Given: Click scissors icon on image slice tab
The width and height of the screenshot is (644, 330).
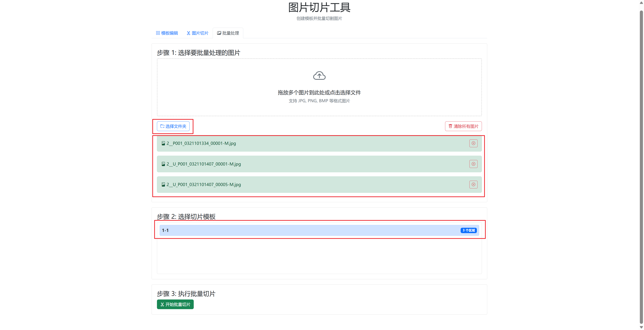Looking at the screenshot, I should pos(189,33).
